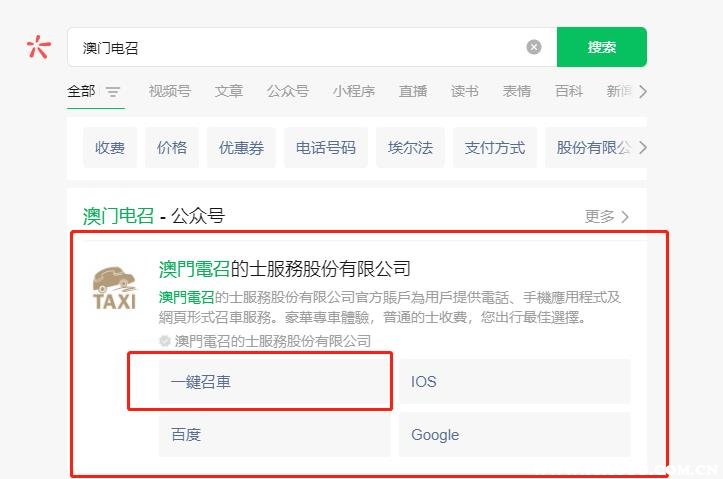723x479 pixels.
Task: Click the red WeChat search logo icon
Action: pyautogui.click(x=38, y=47)
